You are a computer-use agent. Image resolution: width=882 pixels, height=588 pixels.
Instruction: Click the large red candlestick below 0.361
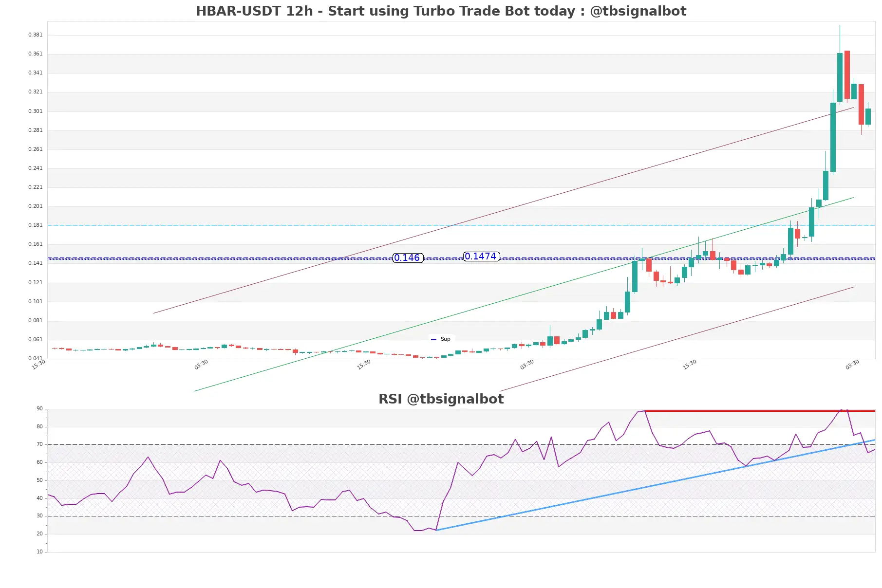847,75
